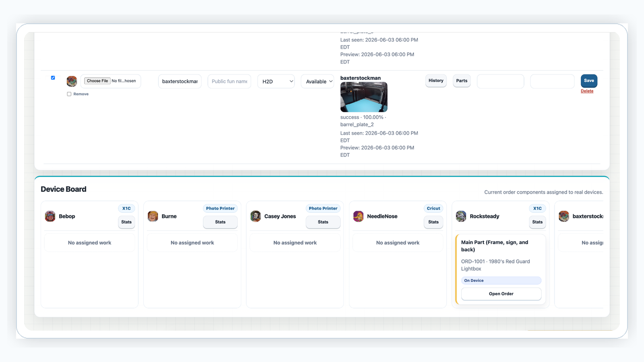Image resolution: width=644 pixels, height=362 pixels.
Task: Open Parts for baxterstockman
Action: [x=462, y=80]
